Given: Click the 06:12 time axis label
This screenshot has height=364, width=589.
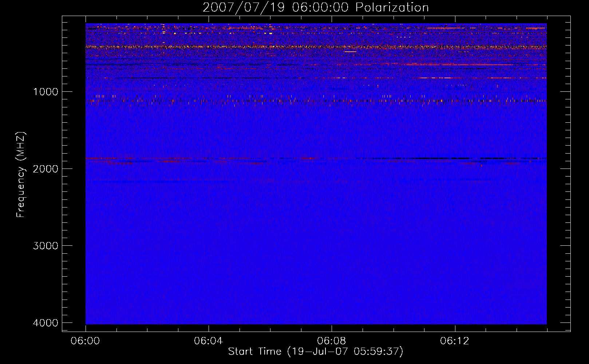Looking at the screenshot, I should [454, 341].
